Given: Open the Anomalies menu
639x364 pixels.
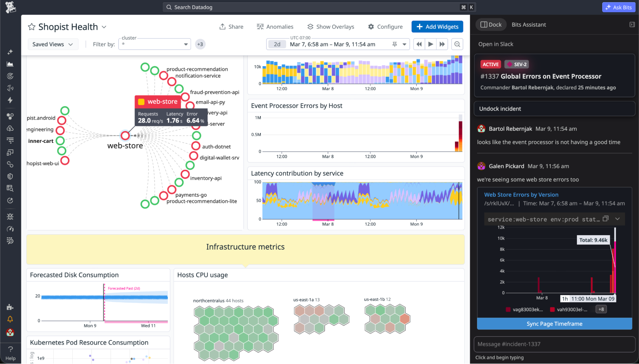Looking at the screenshot, I should point(275,27).
